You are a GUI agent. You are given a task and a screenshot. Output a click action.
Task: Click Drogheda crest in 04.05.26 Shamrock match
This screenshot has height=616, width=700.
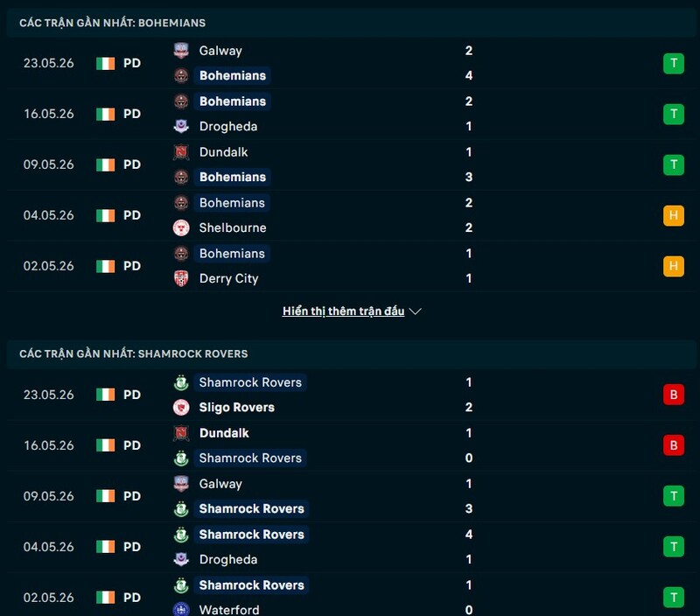point(181,559)
